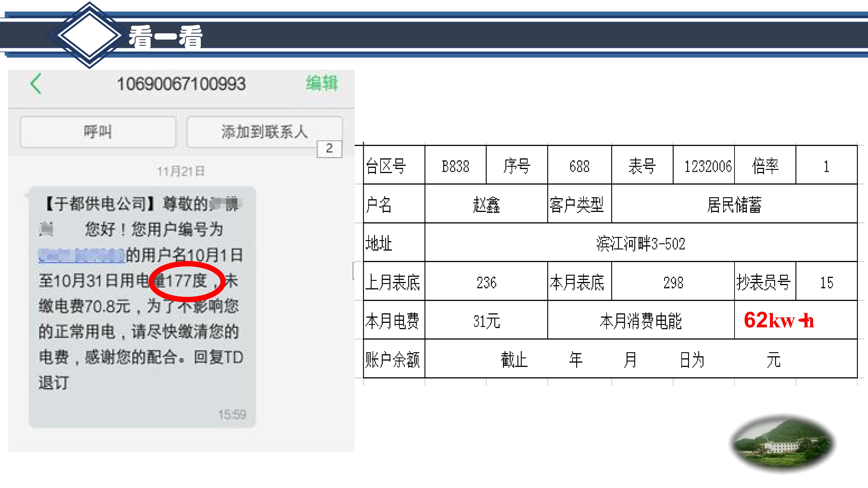The image size is (868, 488).
Task: Select the sender number 10690067100993
Action: [181, 84]
